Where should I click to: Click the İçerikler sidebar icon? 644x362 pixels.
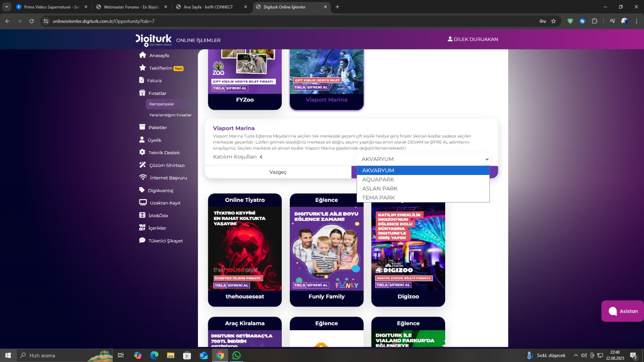pyautogui.click(x=142, y=228)
